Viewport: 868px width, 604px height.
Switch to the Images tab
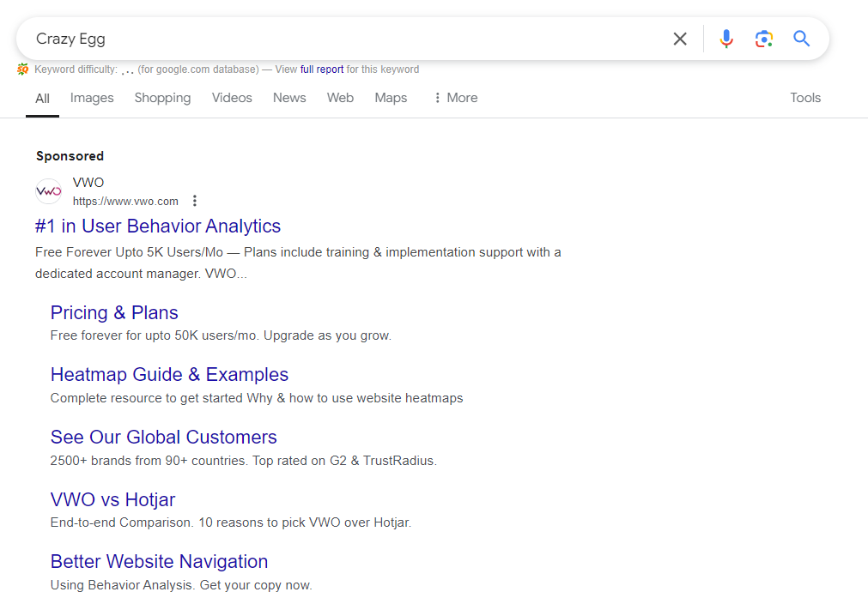pyautogui.click(x=92, y=98)
